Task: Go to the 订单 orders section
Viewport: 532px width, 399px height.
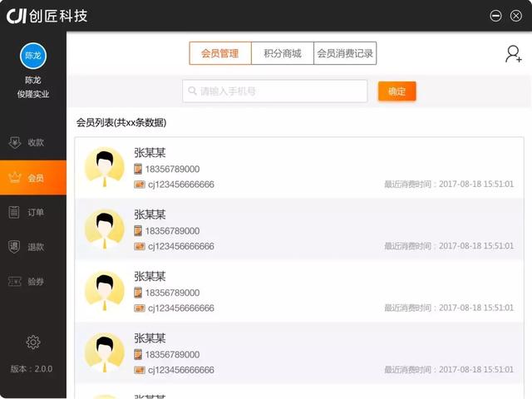Action: tap(33, 213)
